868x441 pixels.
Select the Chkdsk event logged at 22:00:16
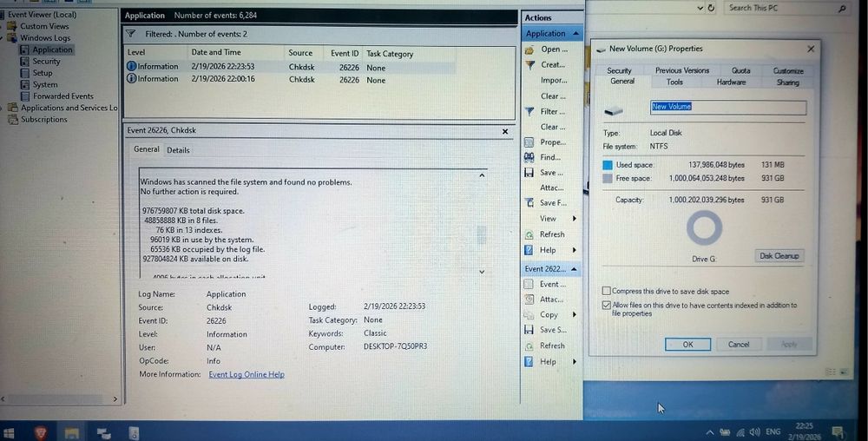point(291,79)
